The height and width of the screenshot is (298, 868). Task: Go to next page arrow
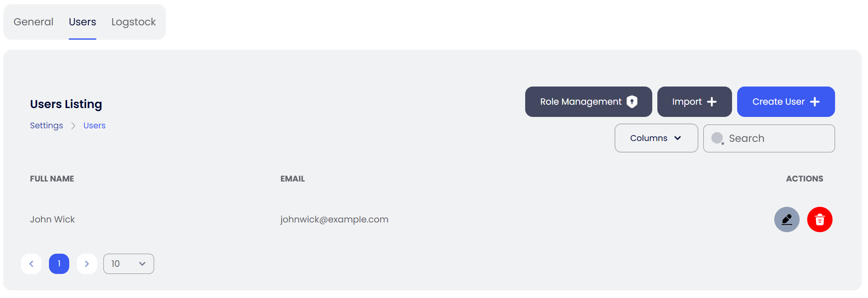pos(87,264)
